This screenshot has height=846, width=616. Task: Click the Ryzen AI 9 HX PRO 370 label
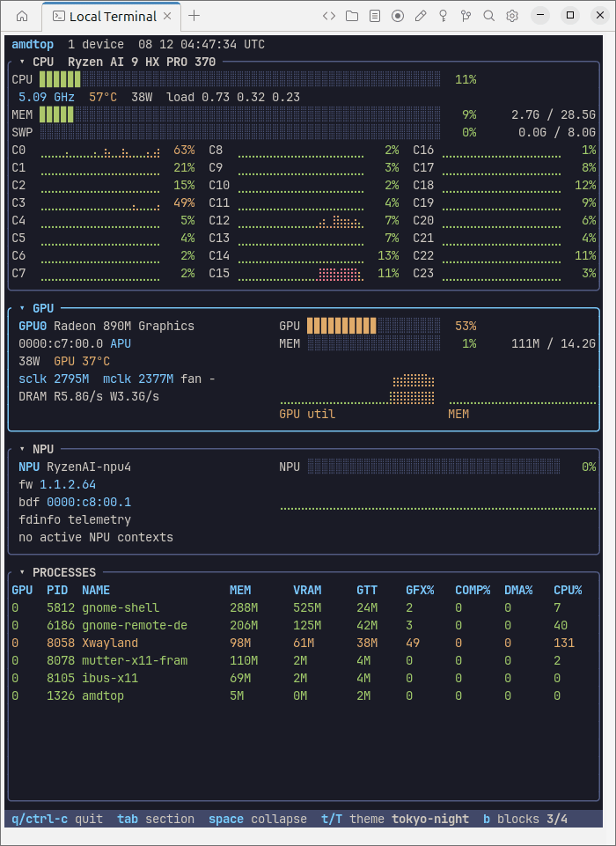click(x=142, y=62)
